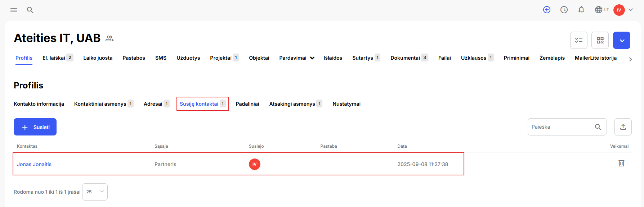Click the date 2025-09-08 11:27:38
The width and height of the screenshot is (644, 207).
[x=422, y=164]
